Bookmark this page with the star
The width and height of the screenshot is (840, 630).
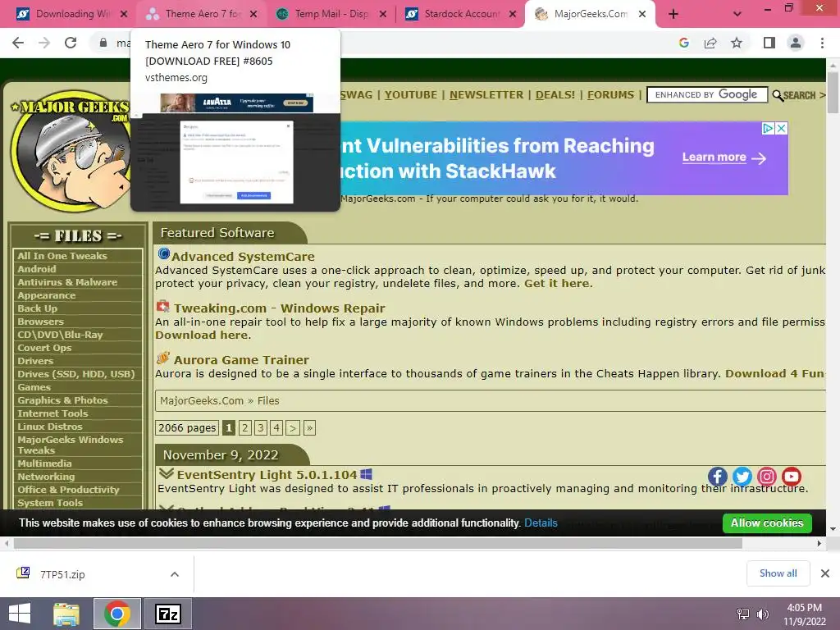pyautogui.click(x=737, y=43)
